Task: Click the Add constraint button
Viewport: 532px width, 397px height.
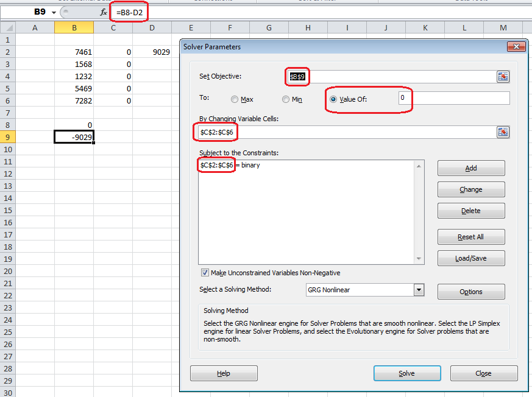Action: (471, 168)
